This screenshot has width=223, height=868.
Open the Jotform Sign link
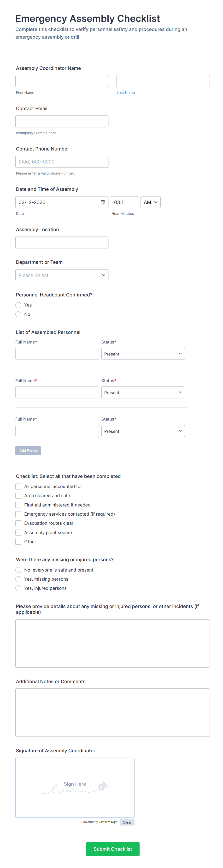point(108,822)
